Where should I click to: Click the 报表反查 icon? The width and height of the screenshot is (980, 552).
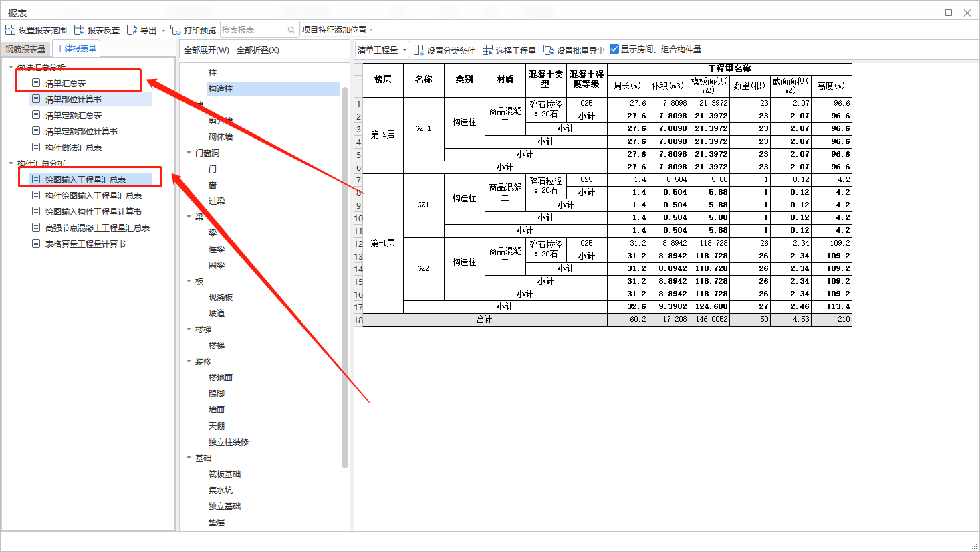click(79, 30)
